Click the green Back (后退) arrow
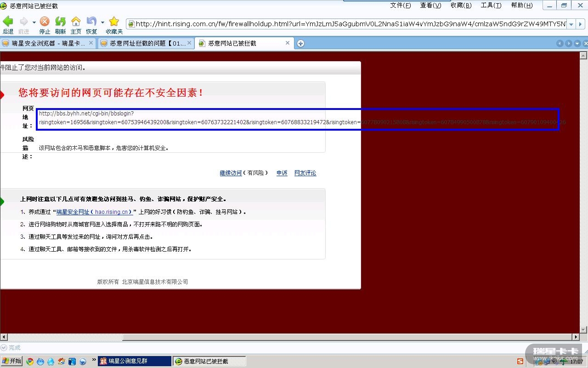The height and width of the screenshot is (368, 588). [8, 22]
